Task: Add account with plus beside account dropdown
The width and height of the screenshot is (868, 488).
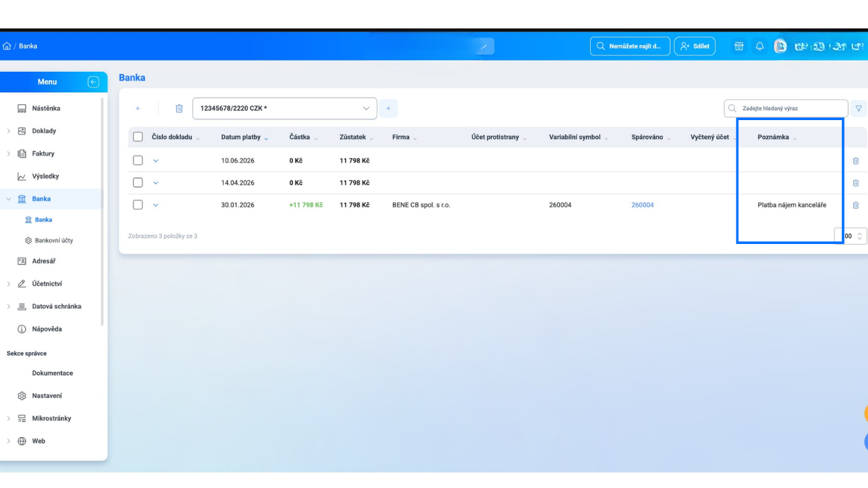Action: tap(388, 109)
